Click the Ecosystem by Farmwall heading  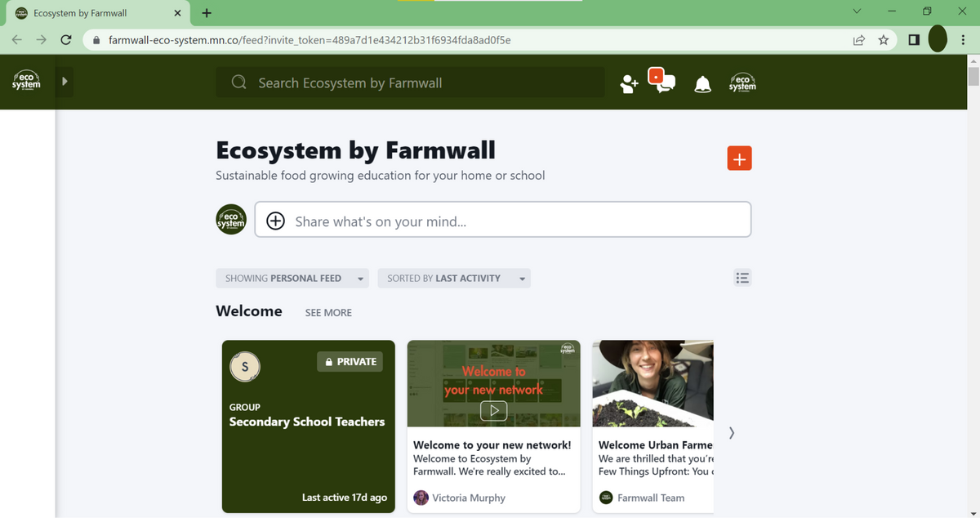(x=355, y=150)
